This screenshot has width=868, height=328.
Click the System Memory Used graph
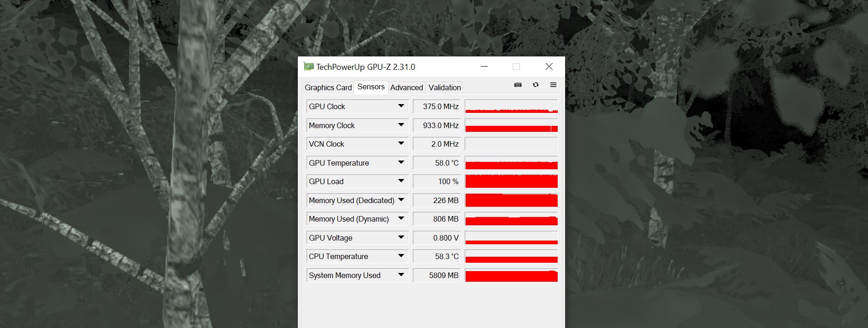[x=511, y=275]
